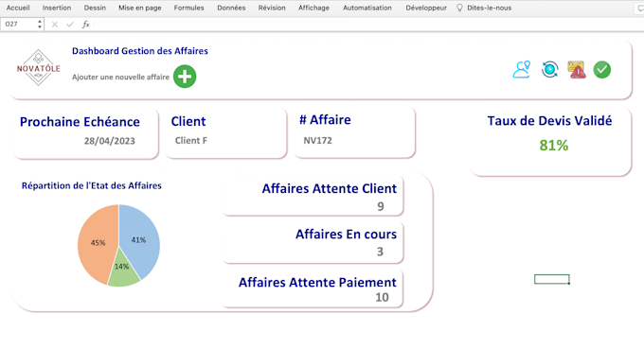The image size is (644, 349).
Task: Click the Affaires Attente Client card
Action: click(313, 196)
